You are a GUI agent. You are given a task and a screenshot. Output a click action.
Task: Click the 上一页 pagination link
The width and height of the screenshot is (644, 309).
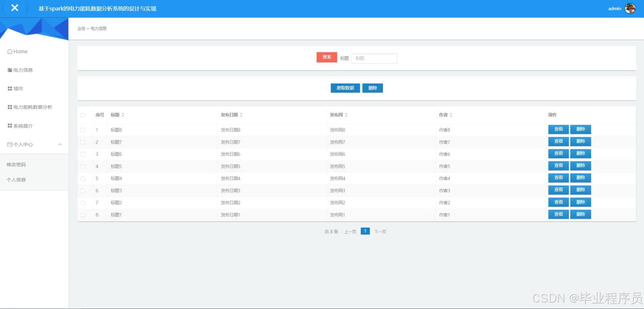350,232
